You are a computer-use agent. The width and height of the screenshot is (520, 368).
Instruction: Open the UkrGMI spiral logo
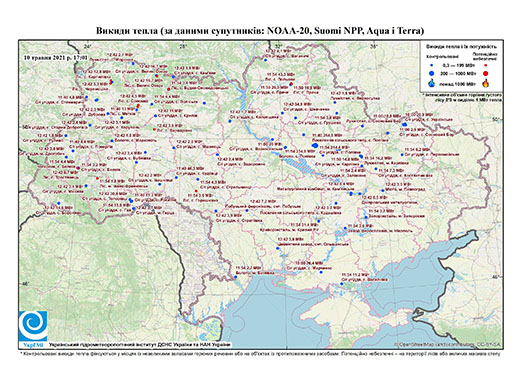[33, 326]
